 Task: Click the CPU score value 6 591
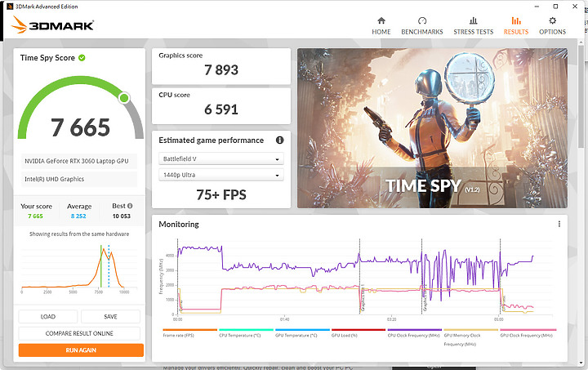pyautogui.click(x=220, y=109)
